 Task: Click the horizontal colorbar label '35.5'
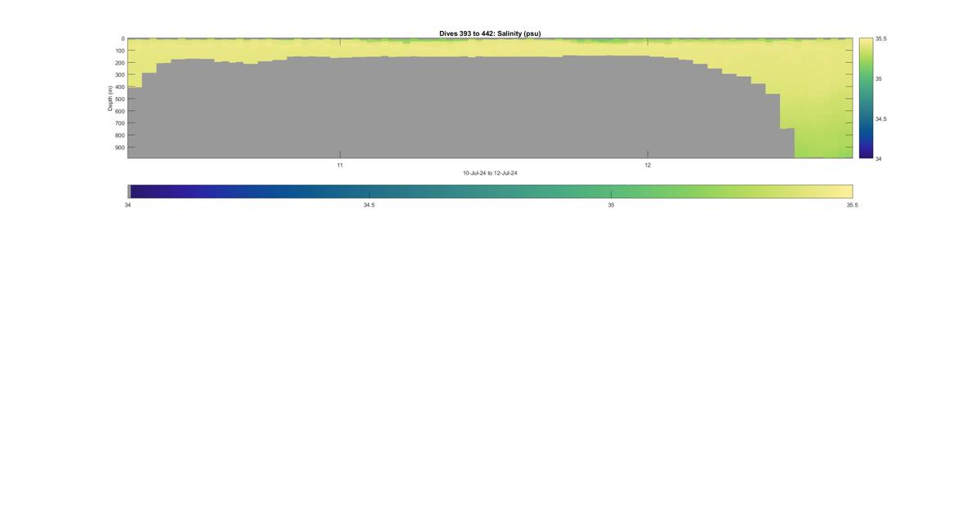852,205
